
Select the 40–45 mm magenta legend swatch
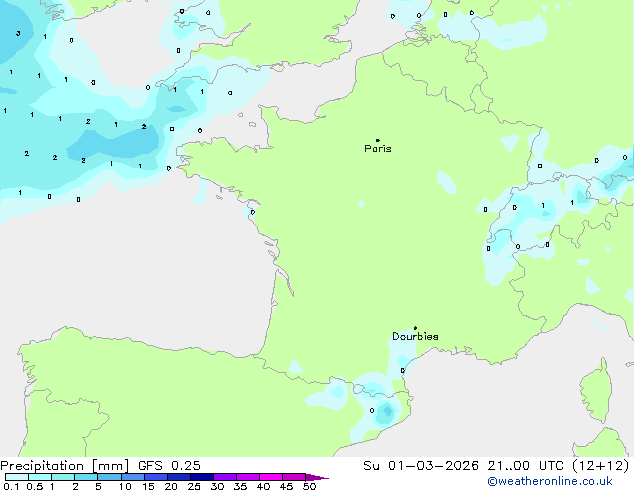[271, 477]
